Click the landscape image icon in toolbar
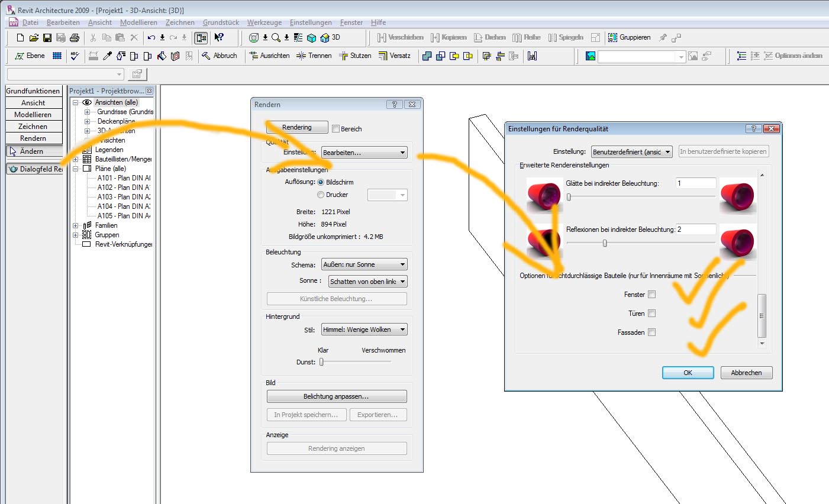 [591, 56]
